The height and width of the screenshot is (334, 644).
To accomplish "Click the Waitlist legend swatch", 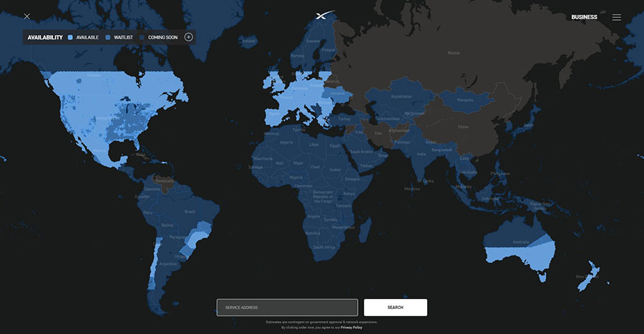I will [x=108, y=37].
